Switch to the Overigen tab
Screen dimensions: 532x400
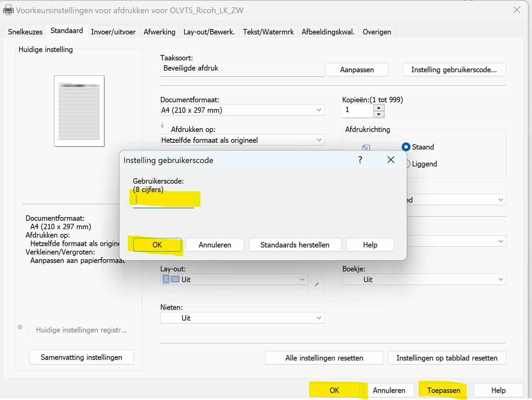point(377,32)
